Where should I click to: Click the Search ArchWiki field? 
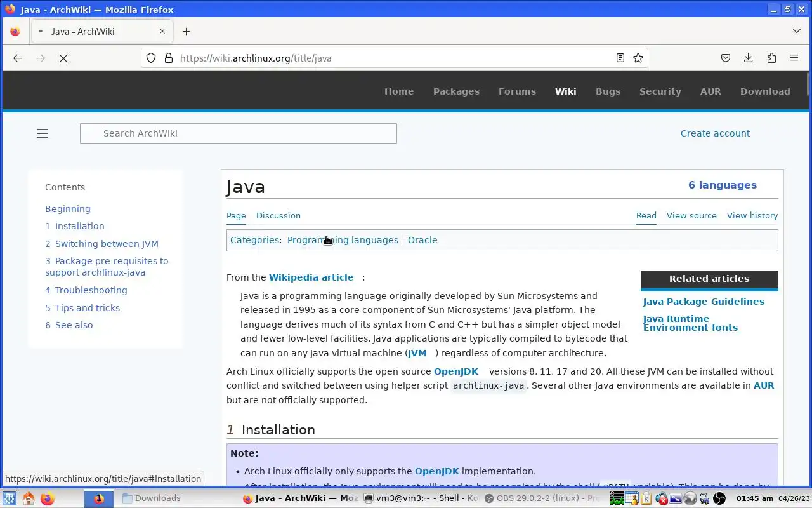point(239,133)
